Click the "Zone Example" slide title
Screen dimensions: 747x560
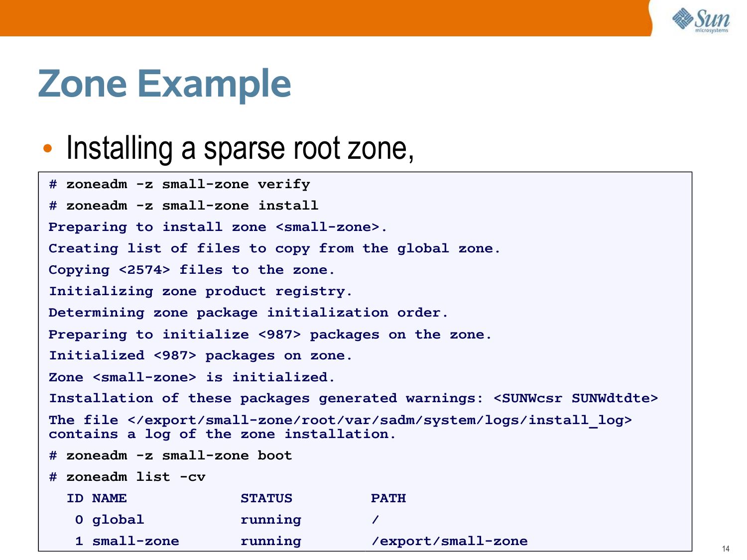point(164,84)
